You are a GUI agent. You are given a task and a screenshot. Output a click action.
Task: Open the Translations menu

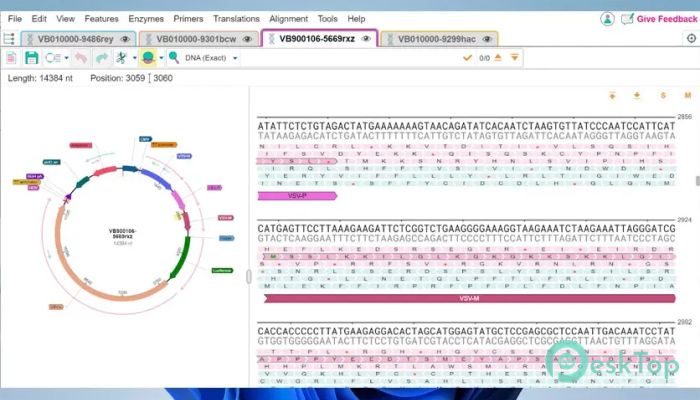pyautogui.click(x=236, y=19)
